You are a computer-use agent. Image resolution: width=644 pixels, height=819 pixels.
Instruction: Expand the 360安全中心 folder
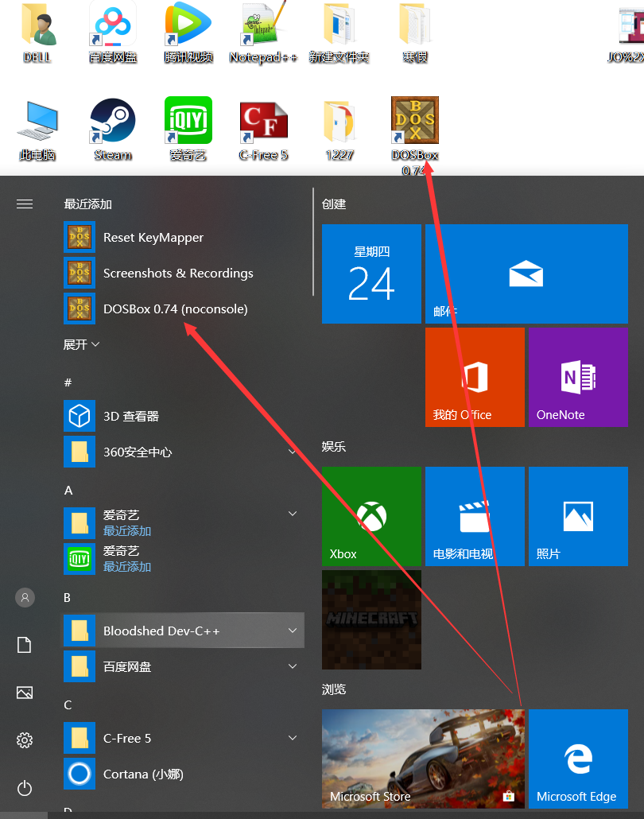pos(184,452)
